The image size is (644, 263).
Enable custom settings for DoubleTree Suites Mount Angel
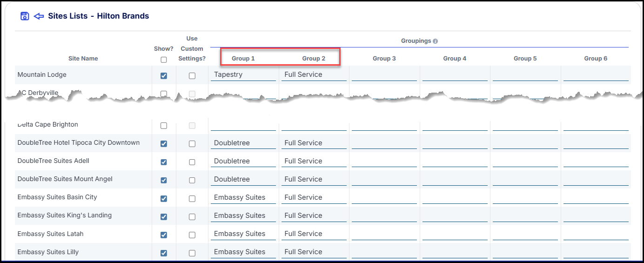192,180
